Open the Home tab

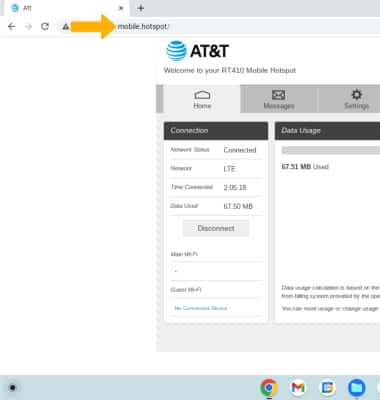click(x=202, y=99)
